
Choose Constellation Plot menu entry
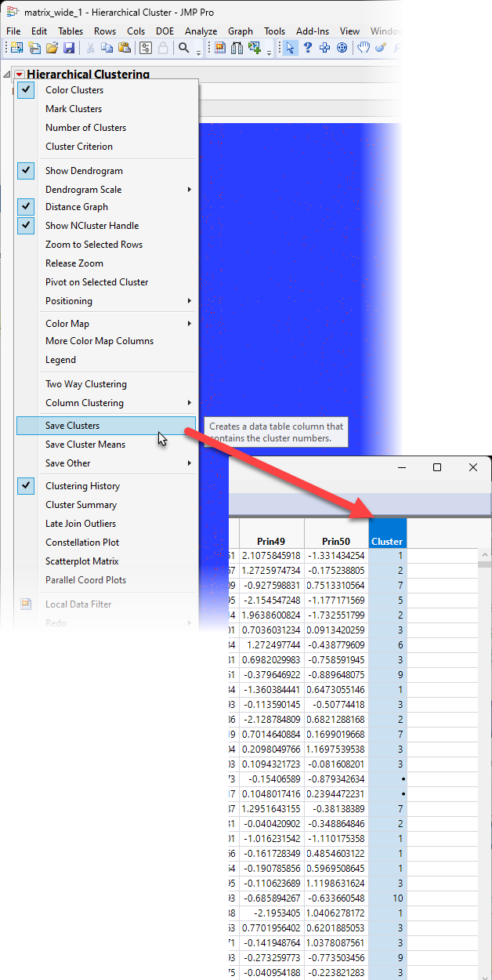click(106, 543)
